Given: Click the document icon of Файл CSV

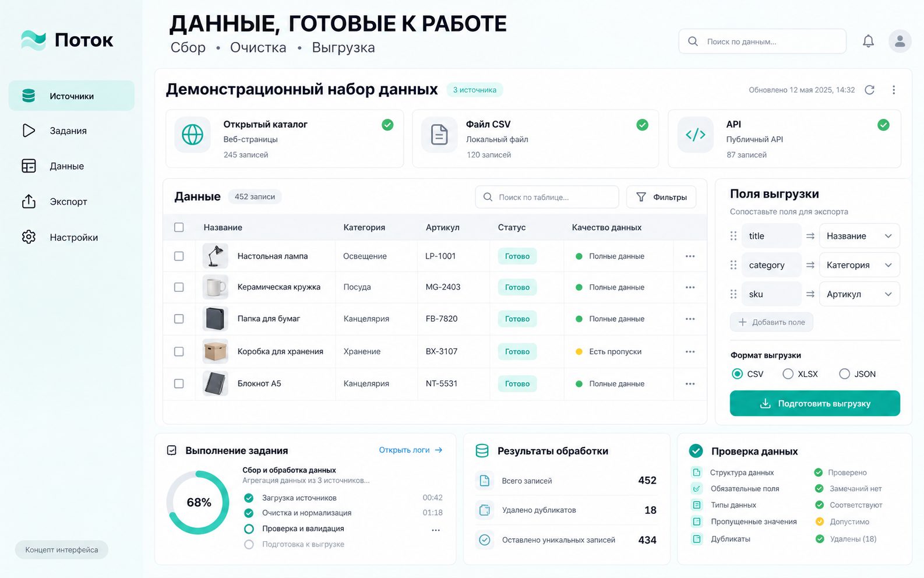Looking at the screenshot, I should [439, 135].
